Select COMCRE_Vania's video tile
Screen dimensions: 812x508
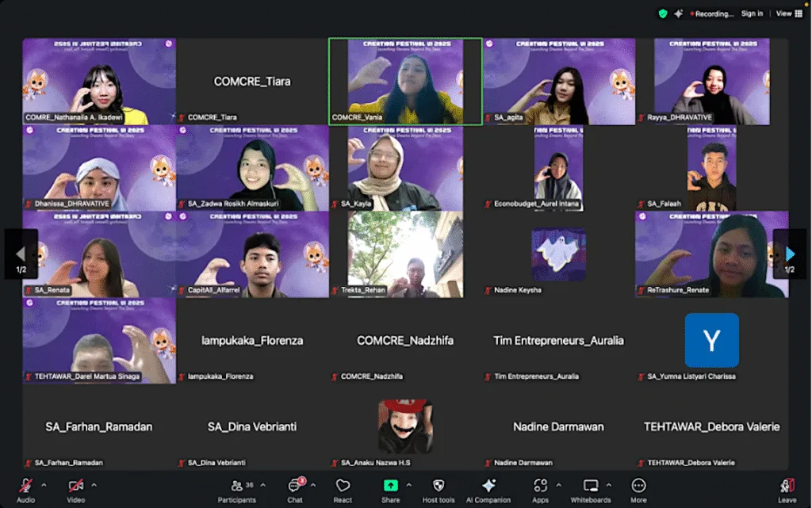click(404, 79)
